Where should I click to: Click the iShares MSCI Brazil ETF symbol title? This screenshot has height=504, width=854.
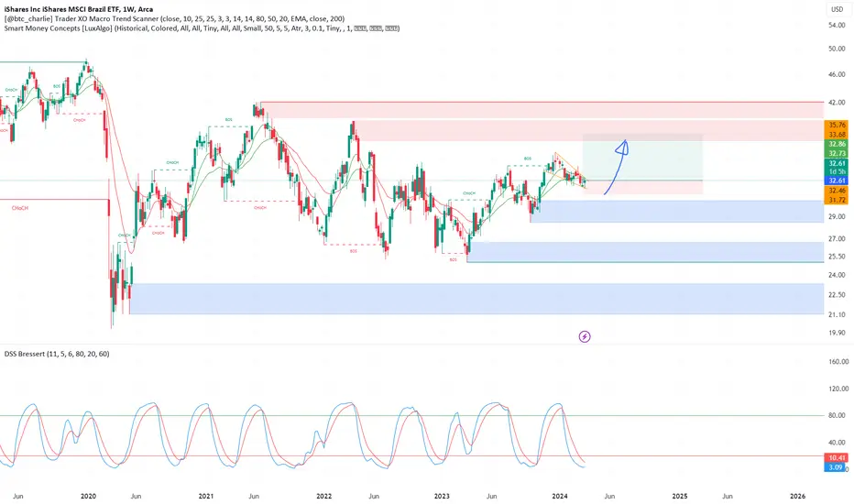79,9
